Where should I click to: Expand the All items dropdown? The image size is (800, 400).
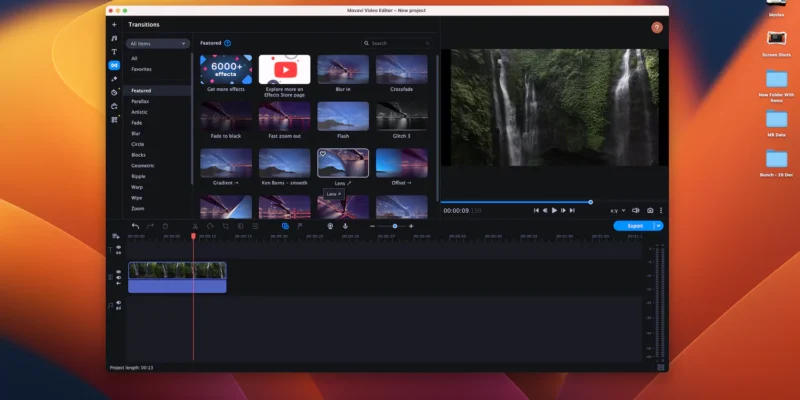click(158, 44)
